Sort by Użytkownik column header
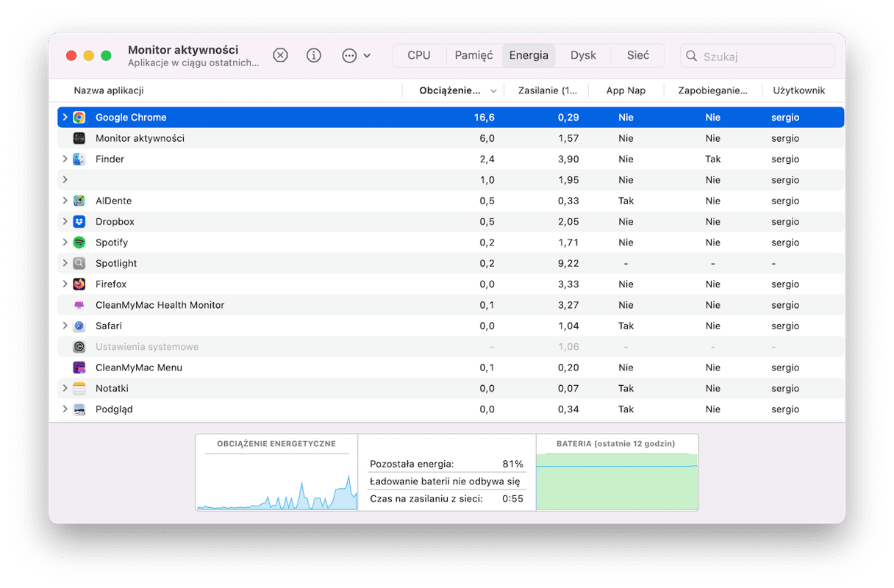 (x=798, y=90)
